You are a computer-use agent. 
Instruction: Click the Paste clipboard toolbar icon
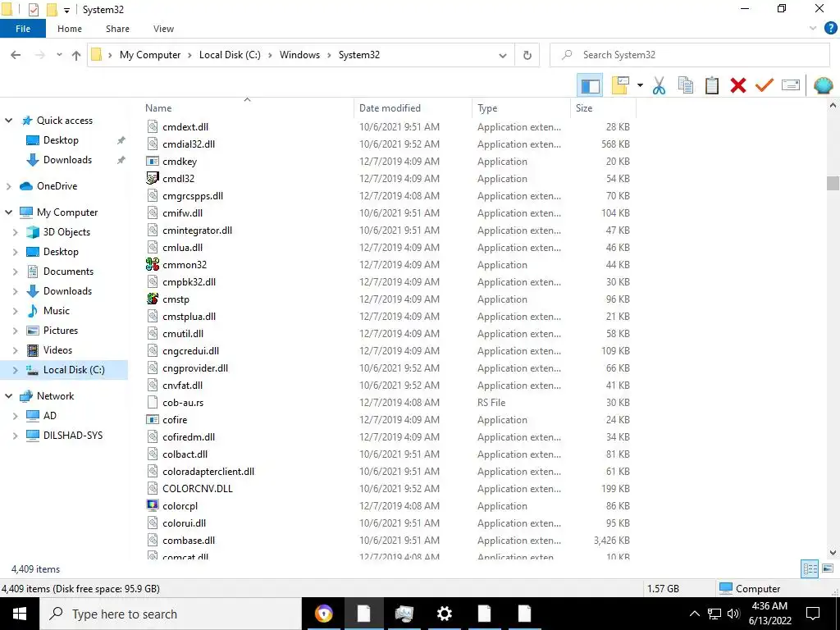(712, 85)
